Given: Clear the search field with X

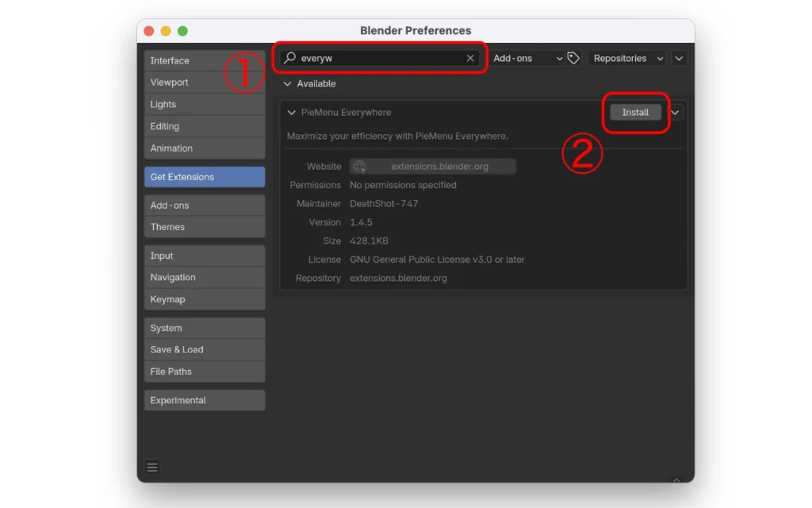Looking at the screenshot, I should pyautogui.click(x=469, y=58).
